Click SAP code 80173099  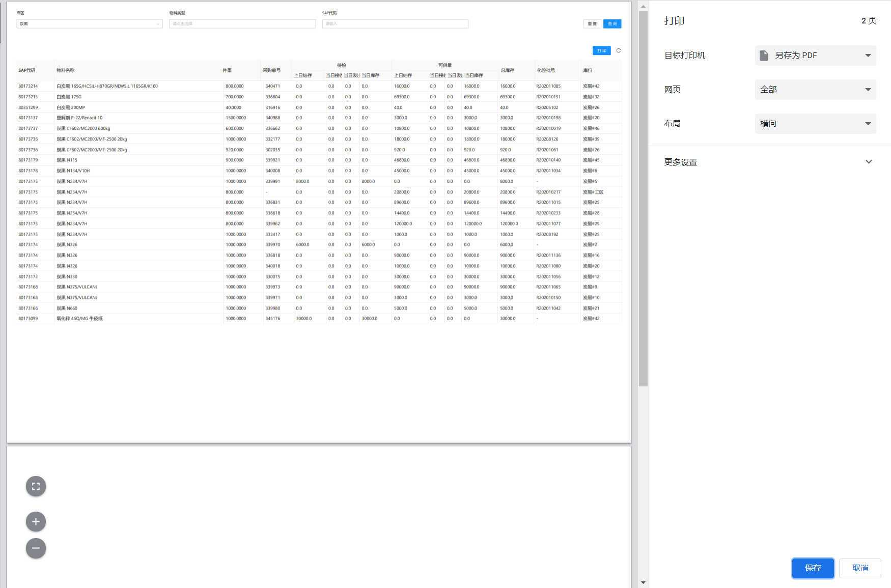click(x=28, y=318)
